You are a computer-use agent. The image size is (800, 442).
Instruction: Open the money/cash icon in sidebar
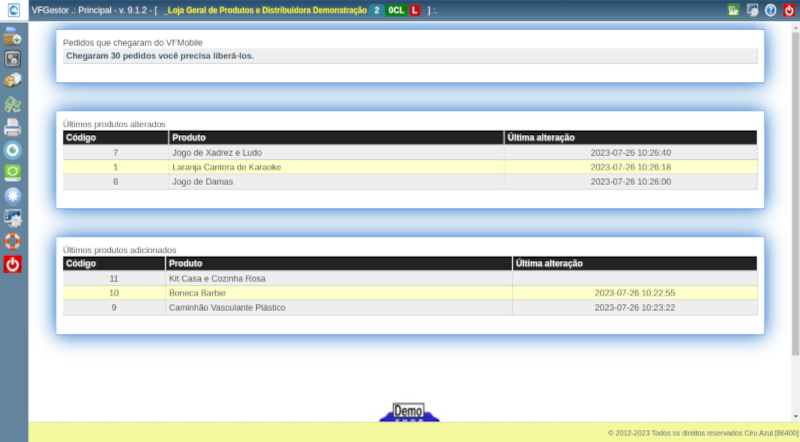click(13, 104)
